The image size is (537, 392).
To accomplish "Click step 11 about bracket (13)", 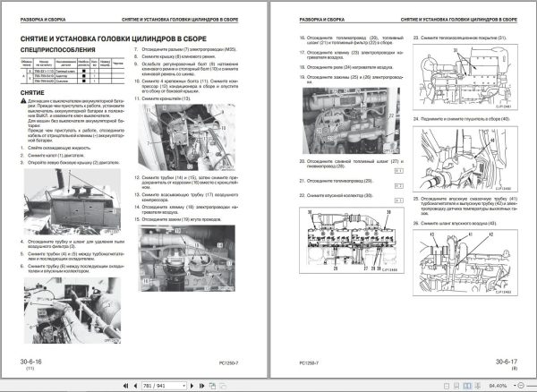I will pyautogui.click(x=162, y=98).
